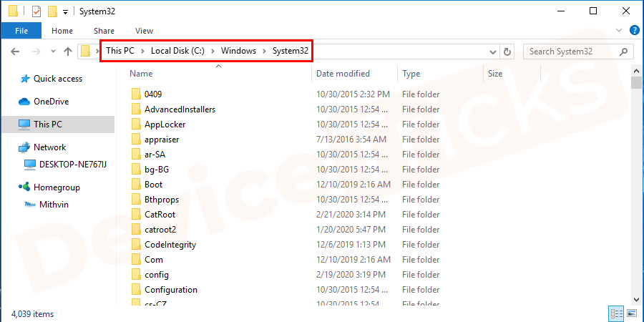Expand the ribbon with the chevron
This screenshot has width=644, height=322.
point(618,31)
